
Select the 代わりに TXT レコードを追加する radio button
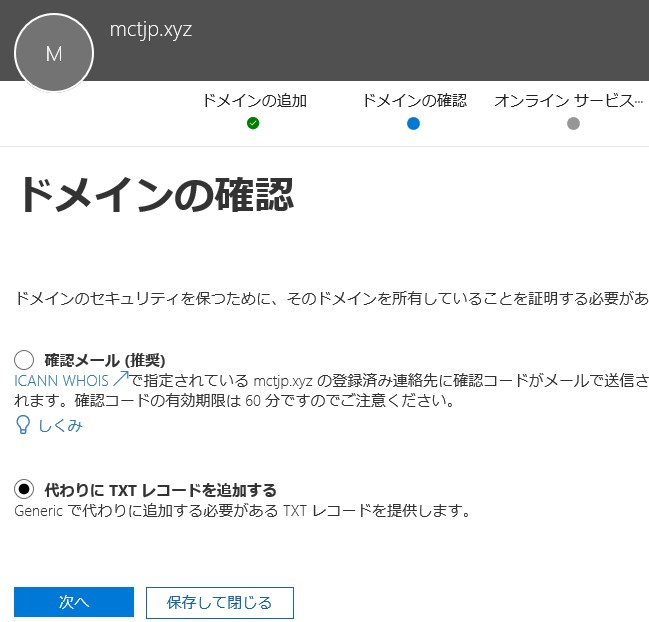pos(24,490)
